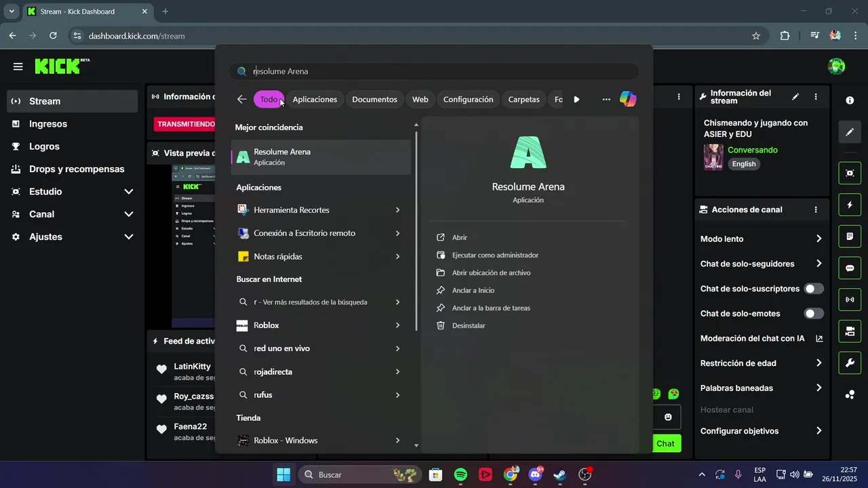Open Steam from the taskbar
This screenshot has height=488, width=868.
pyautogui.click(x=559, y=474)
